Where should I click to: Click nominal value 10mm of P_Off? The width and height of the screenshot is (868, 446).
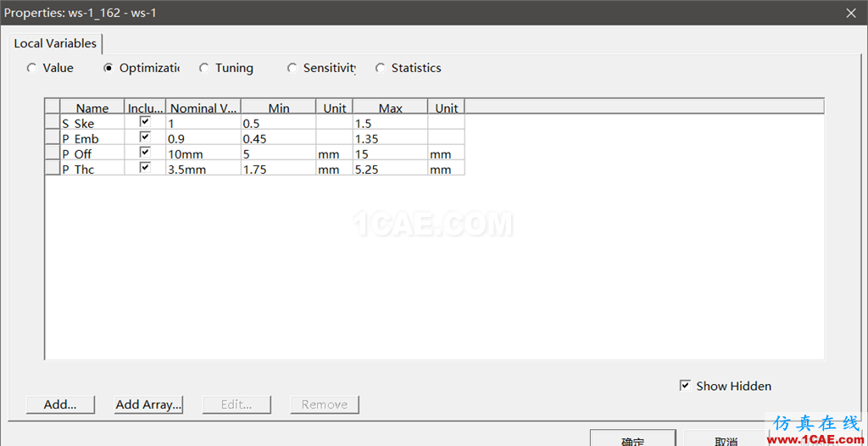click(203, 153)
